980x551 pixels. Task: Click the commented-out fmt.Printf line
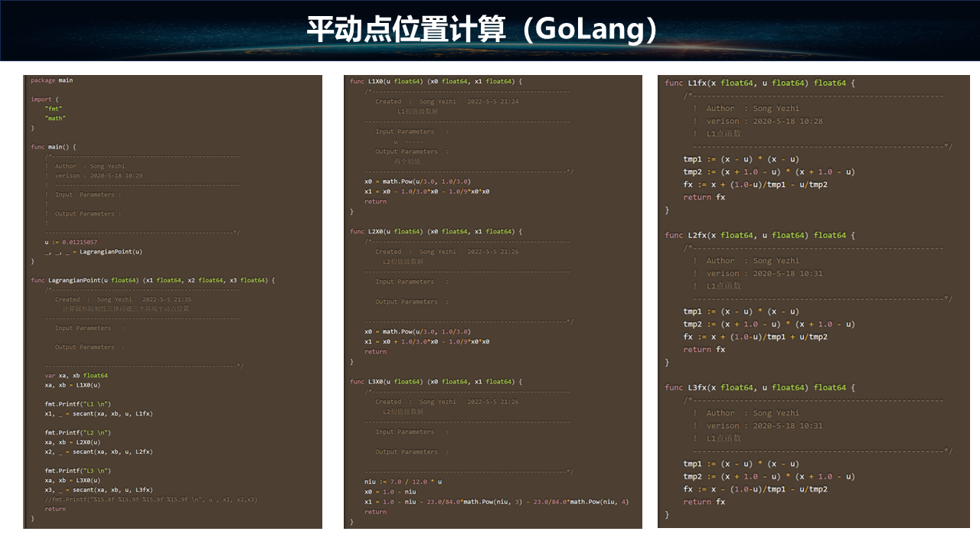pos(151,499)
